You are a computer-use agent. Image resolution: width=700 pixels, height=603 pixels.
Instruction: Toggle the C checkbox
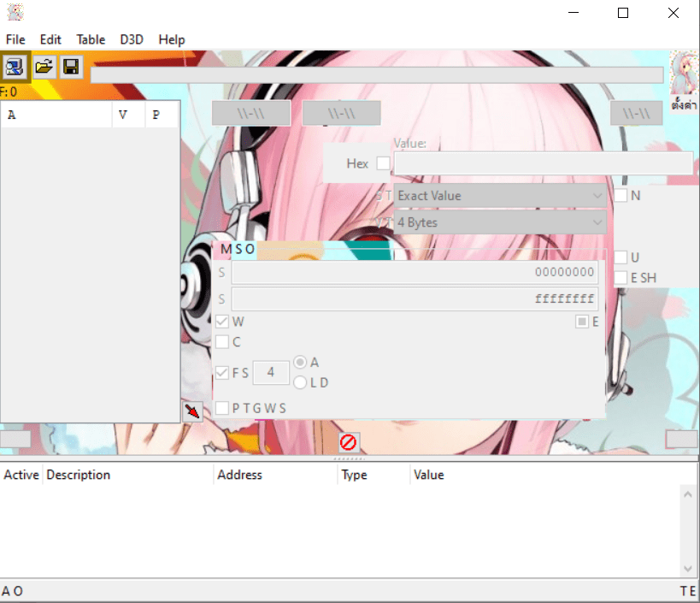[222, 342]
